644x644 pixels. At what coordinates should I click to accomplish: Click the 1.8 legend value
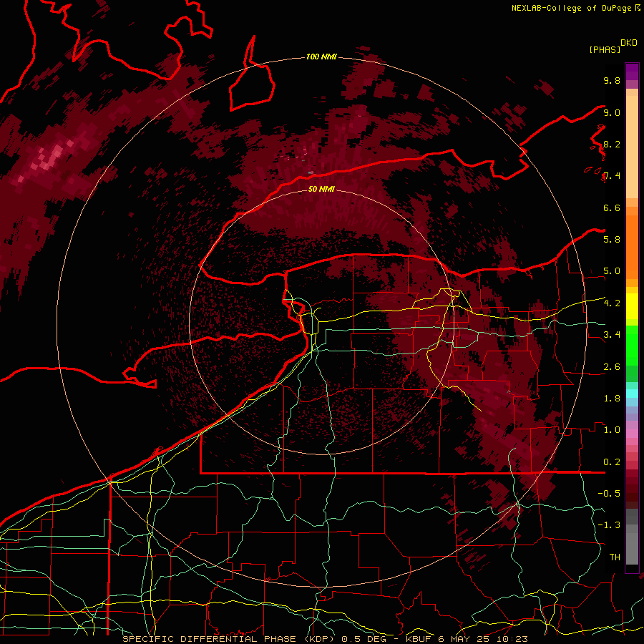[612, 398]
